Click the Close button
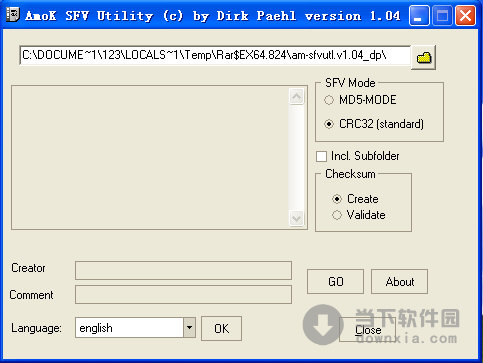The width and height of the screenshot is (483, 363). point(368,329)
